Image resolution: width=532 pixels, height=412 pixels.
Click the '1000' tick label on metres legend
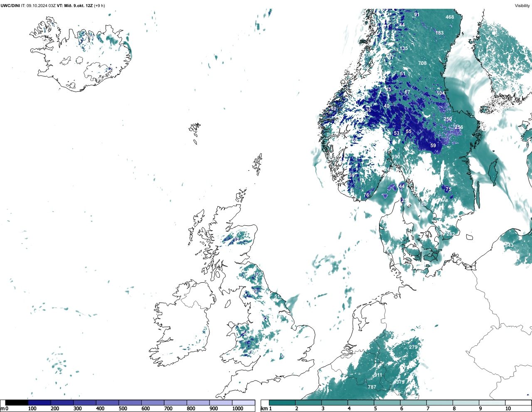[x=238, y=409]
